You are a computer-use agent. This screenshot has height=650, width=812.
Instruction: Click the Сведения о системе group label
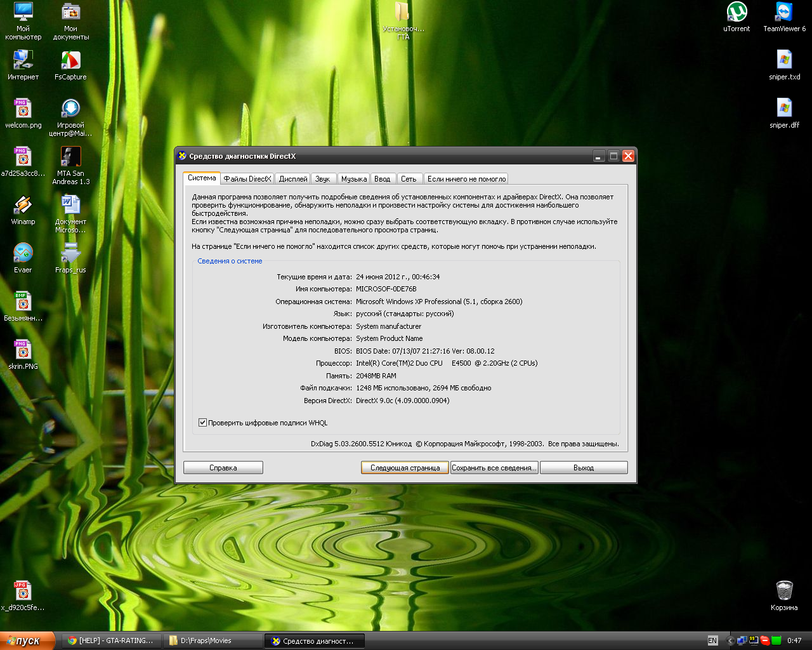(230, 261)
